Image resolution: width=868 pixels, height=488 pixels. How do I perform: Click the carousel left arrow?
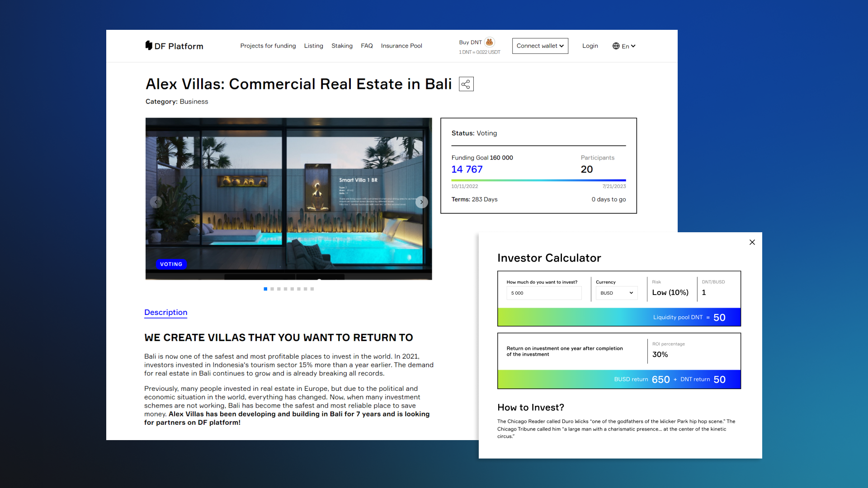click(156, 202)
